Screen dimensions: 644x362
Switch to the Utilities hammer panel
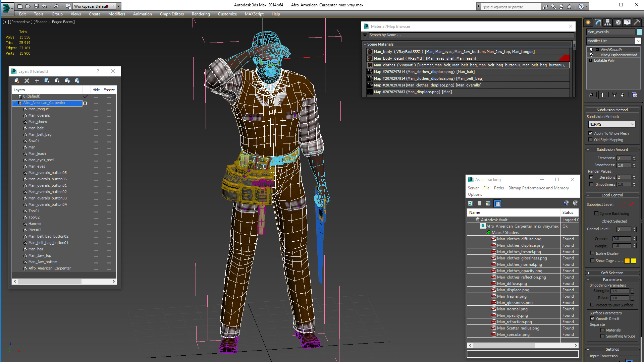(x=637, y=22)
